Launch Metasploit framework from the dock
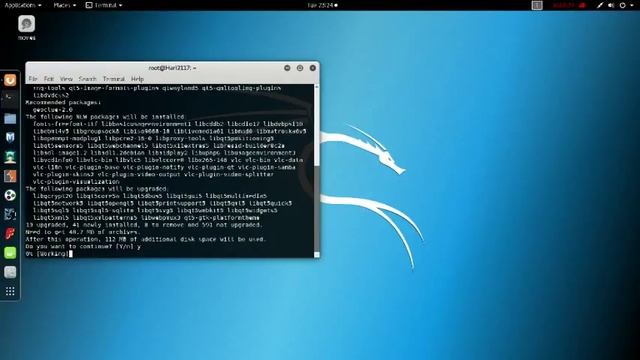Image resolution: width=640 pixels, height=360 pixels. [x=10, y=138]
